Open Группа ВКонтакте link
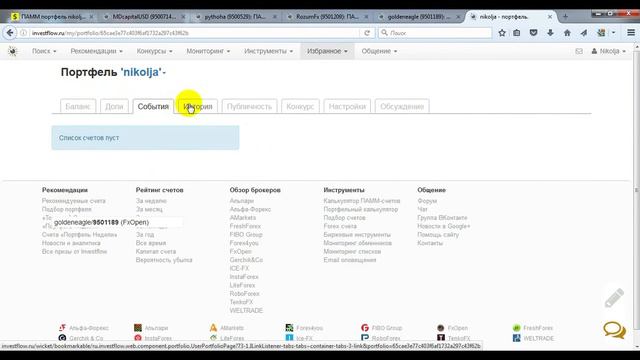The height and width of the screenshot is (360, 640). click(x=442, y=218)
